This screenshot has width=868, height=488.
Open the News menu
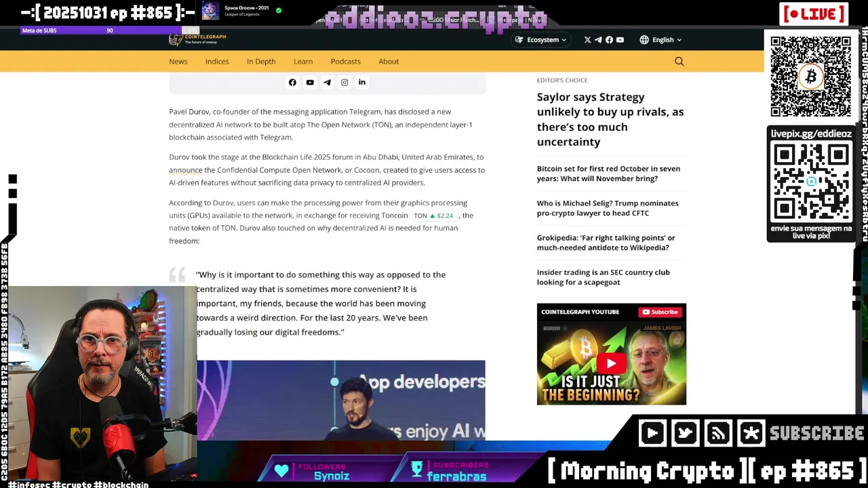click(x=178, y=61)
